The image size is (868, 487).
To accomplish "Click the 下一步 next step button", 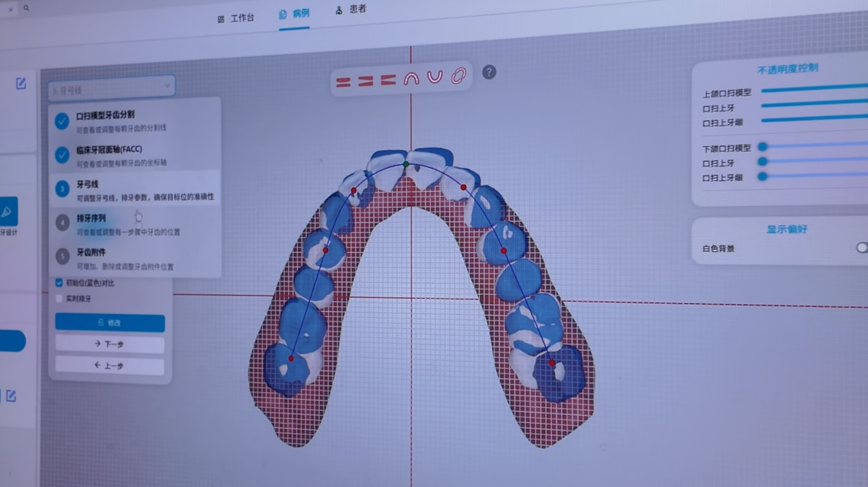I will pyautogui.click(x=110, y=344).
